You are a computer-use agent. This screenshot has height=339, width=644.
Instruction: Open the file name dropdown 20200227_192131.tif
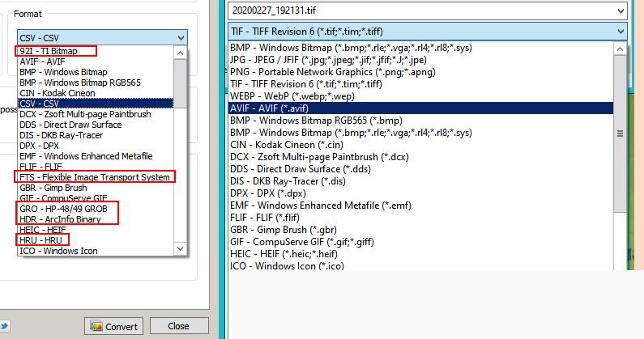click(x=428, y=11)
